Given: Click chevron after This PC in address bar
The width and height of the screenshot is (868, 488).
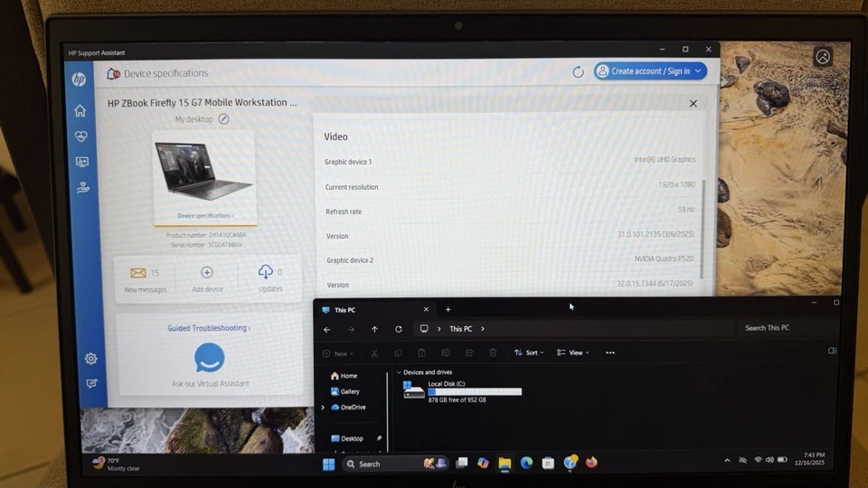Looking at the screenshot, I should click(483, 329).
